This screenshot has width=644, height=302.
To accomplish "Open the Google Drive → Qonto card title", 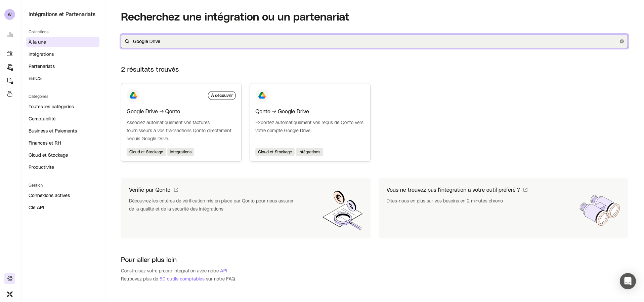I will click(154, 111).
